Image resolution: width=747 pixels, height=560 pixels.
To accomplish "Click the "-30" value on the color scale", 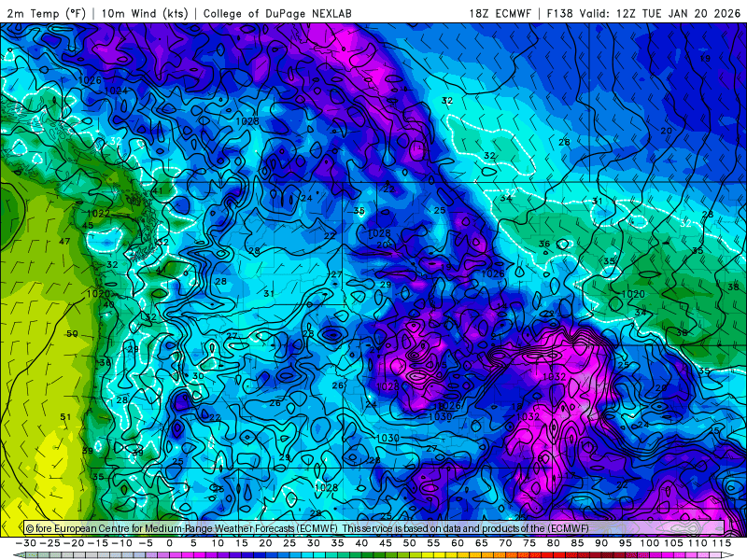I will point(26,543).
